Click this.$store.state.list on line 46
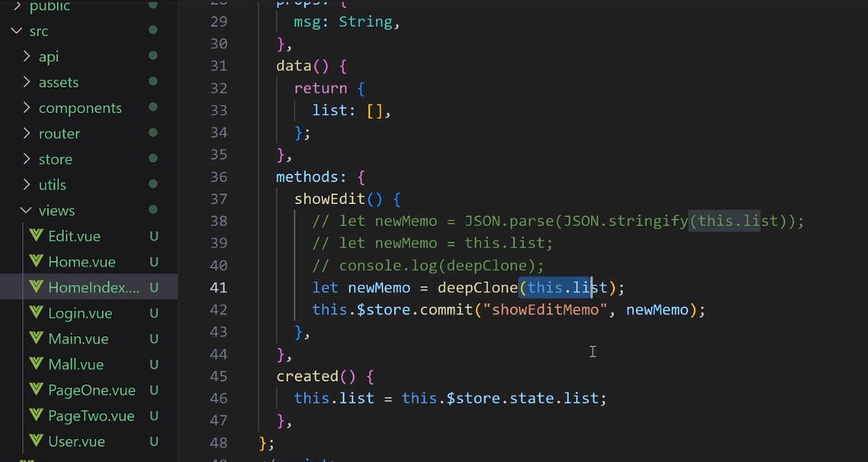Screen dimensions: 868x462 500,399
